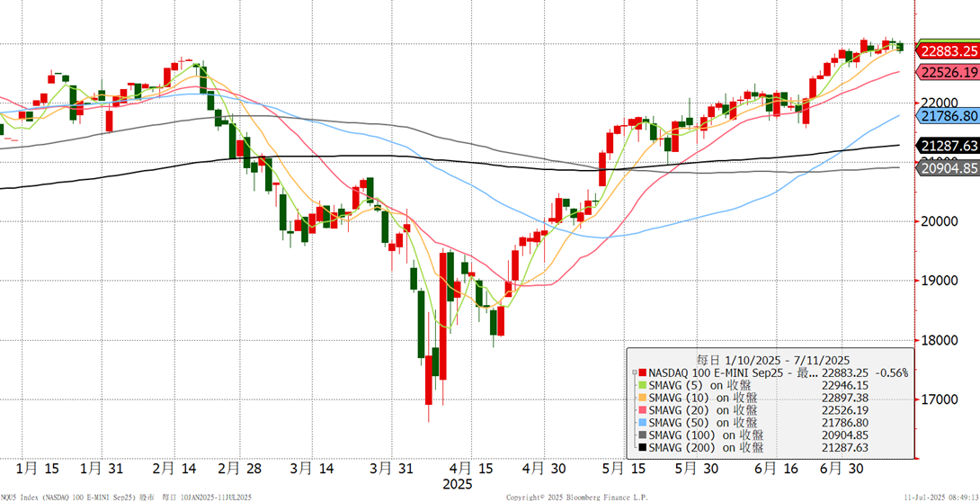Click the black 21287.63 price tag on axis
980x502 pixels.
[949, 146]
